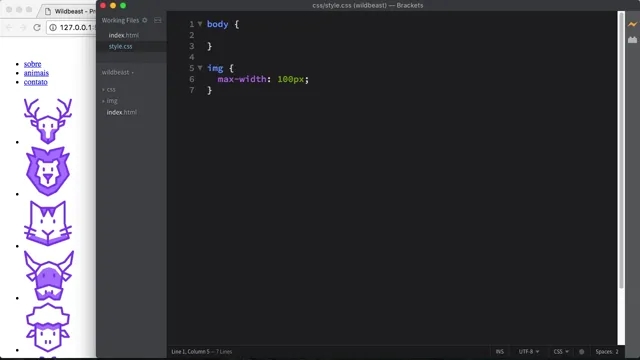Image resolution: width=640 pixels, height=360 pixels.
Task: Click the browser reload icon
Action: (37, 27)
